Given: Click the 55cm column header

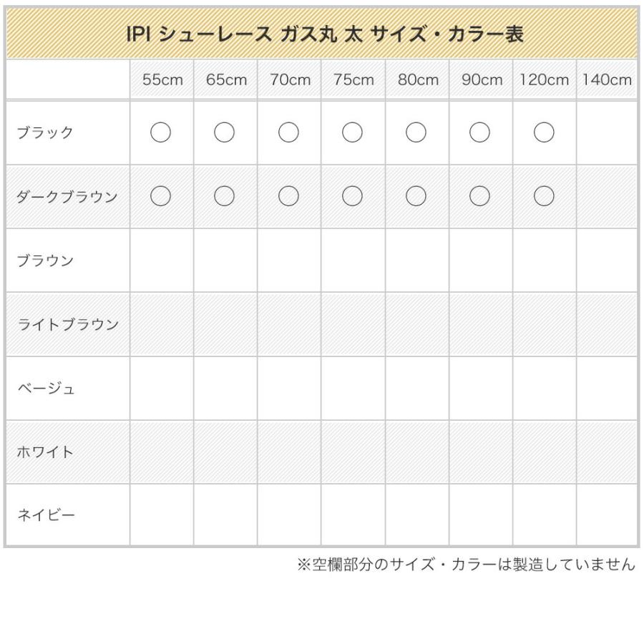Looking at the screenshot, I should [162, 80].
